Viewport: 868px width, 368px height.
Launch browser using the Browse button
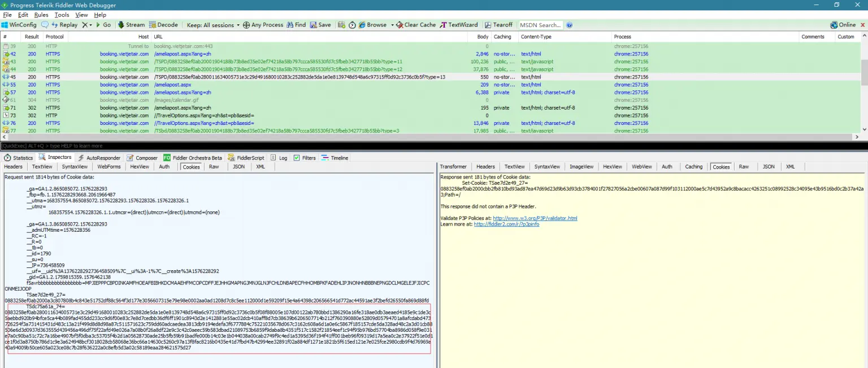(x=372, y=25)
